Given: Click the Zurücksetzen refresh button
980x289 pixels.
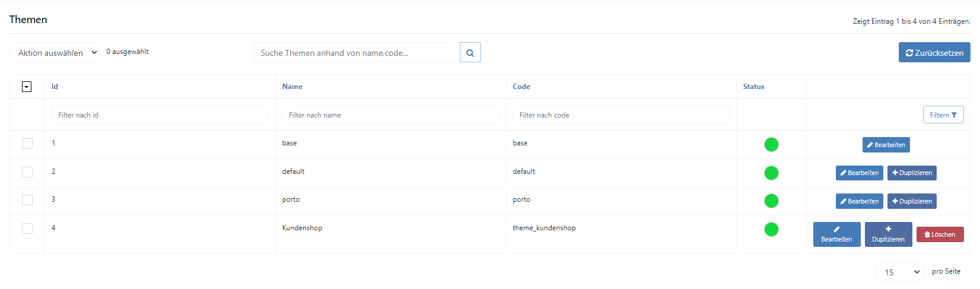Looking at the screenshot, I should point(934,53).
